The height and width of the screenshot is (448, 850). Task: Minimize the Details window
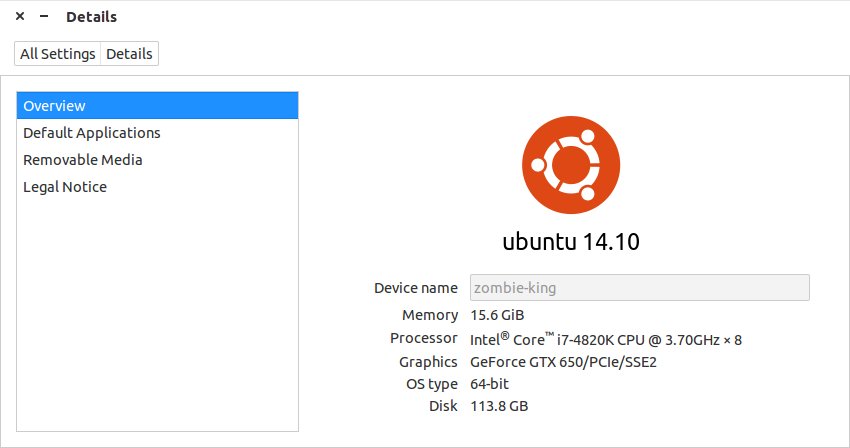[x=44, y=16]
